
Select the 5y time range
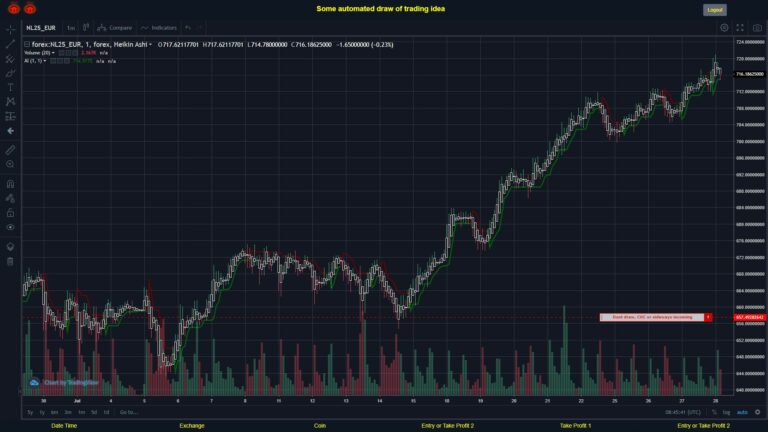pyautogui.click(x=30, y=412)
